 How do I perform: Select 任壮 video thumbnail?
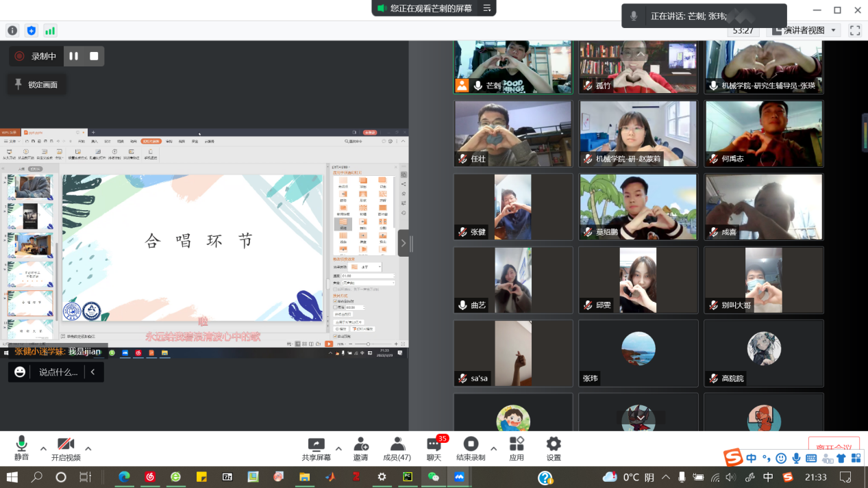tap(513, 133)
